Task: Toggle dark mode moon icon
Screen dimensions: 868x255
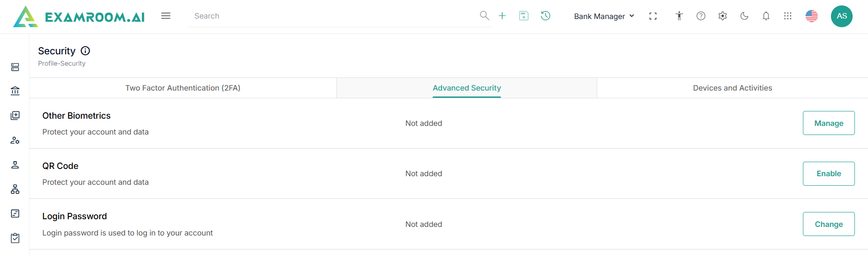Action: click(744, 16)
